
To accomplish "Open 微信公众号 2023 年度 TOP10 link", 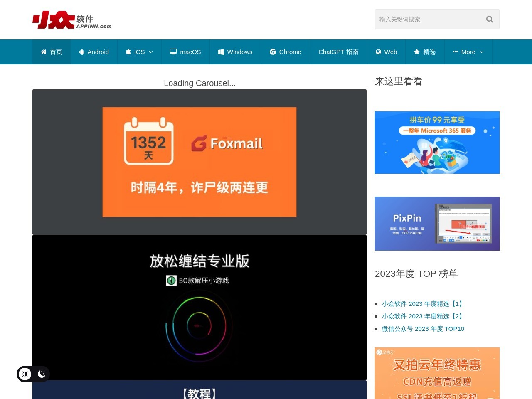I will coord(423,328).
